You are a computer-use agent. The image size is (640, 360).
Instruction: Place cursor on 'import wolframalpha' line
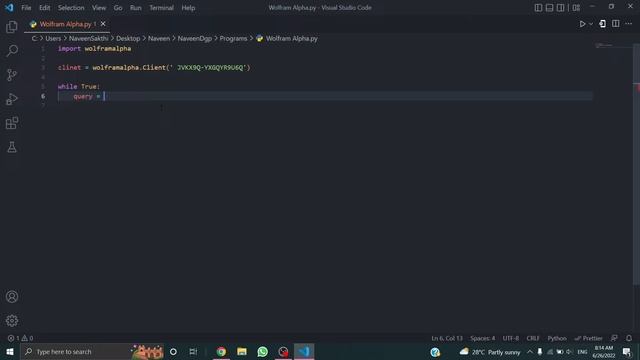[x=94, y=49]
